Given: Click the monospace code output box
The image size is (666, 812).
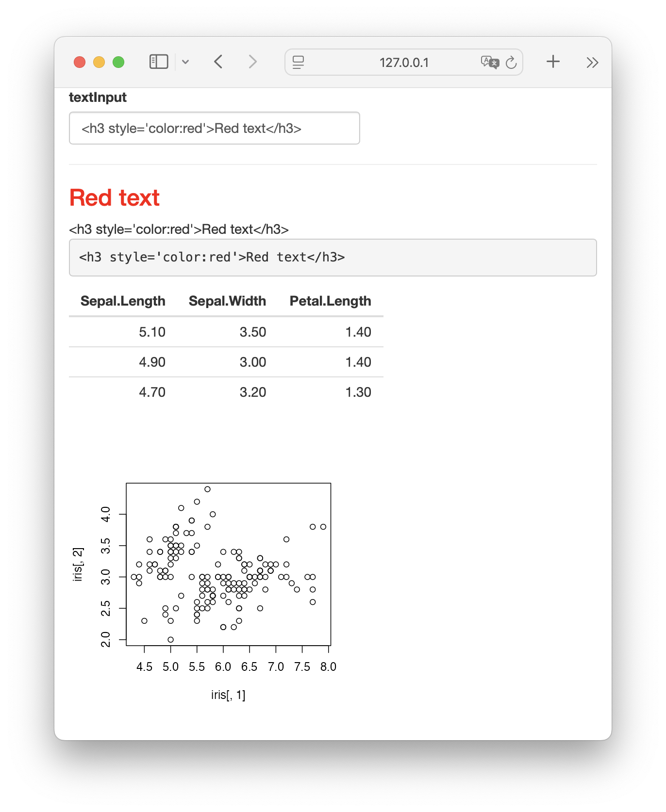Looking at the screenshot, I should pos(333,258).
